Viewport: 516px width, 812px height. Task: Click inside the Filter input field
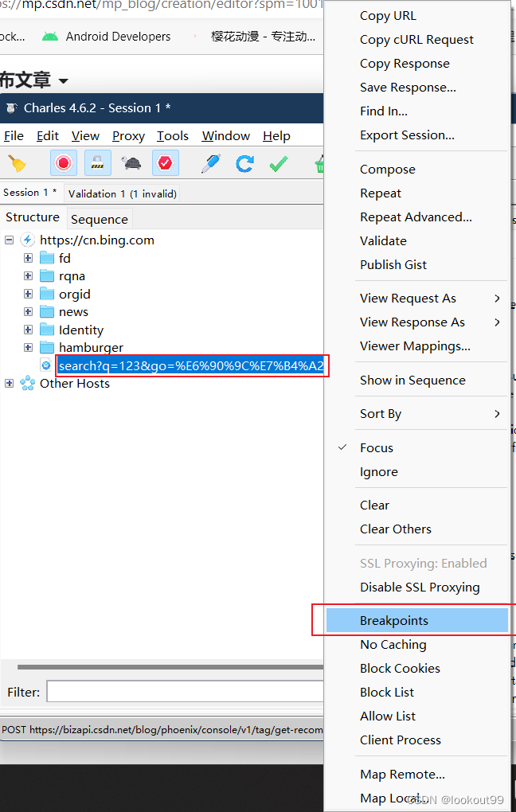[x=185, y=691]
